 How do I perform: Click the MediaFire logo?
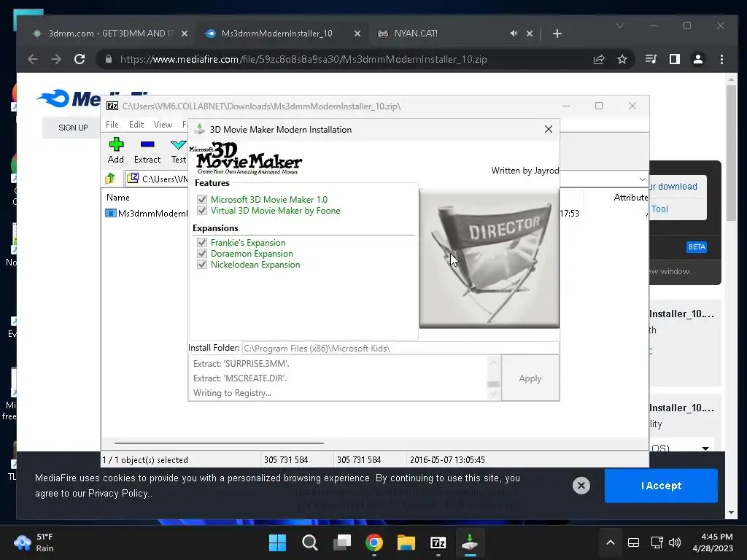coord(93,98)
